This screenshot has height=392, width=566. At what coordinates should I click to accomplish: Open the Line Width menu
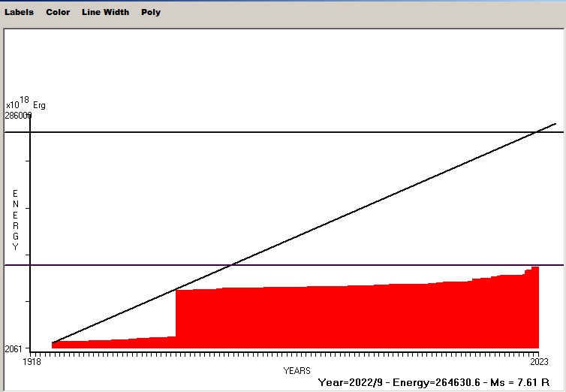[105, 12]
